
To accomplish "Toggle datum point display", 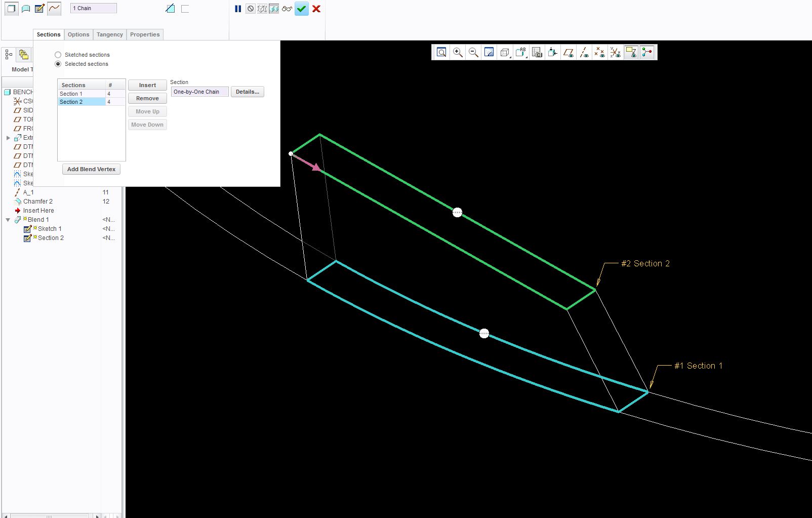I will pos(600,52).
